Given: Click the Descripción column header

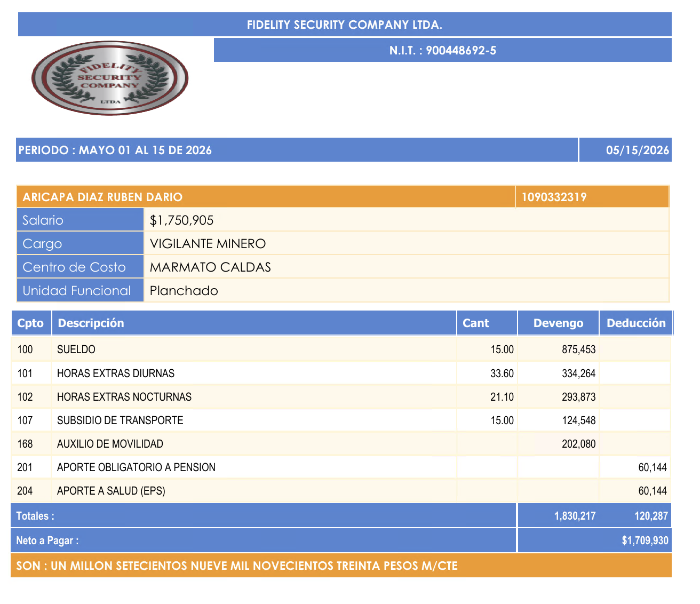Looking at the screenshot, I should point(254,323).
